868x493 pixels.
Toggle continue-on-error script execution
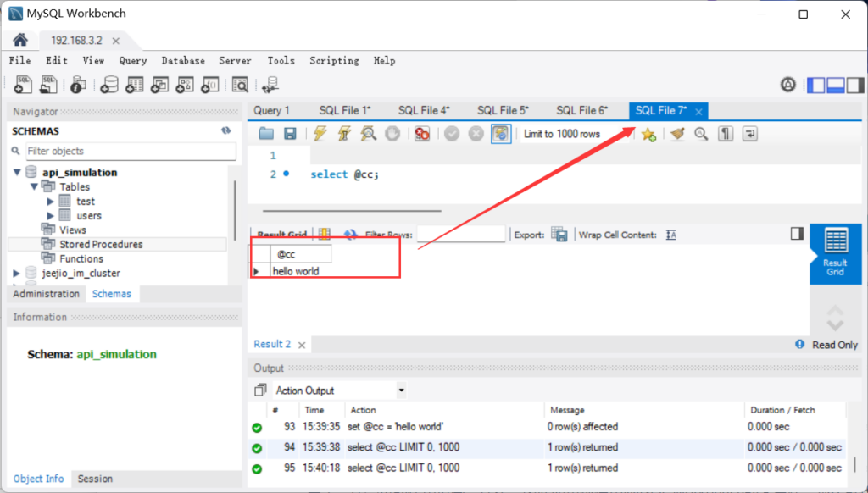422,133
